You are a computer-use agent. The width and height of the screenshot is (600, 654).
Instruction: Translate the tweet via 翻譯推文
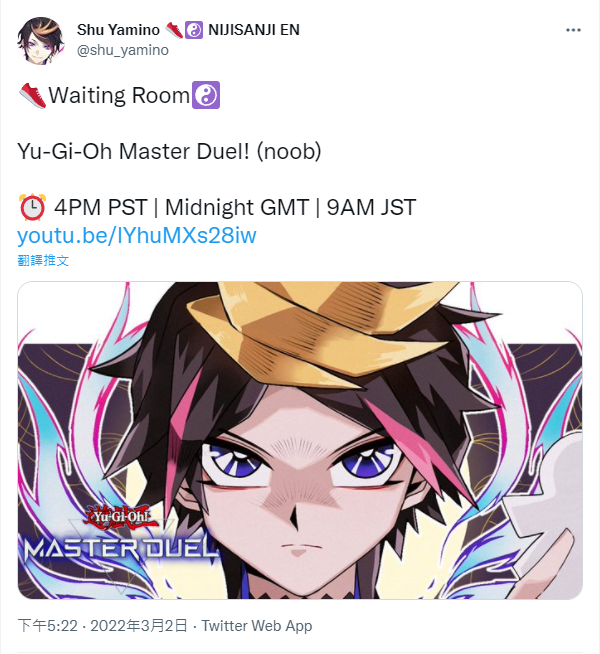pyautogui.click(x=43, y=261)
